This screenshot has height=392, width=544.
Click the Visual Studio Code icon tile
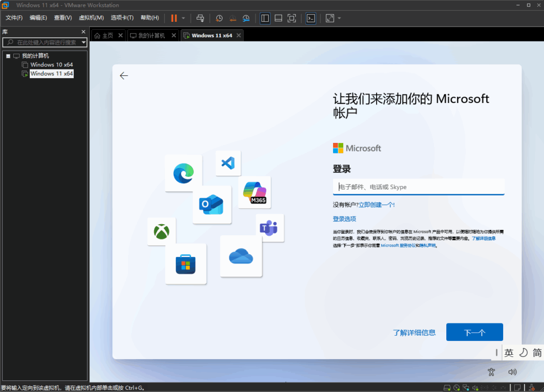coord(228,163)
